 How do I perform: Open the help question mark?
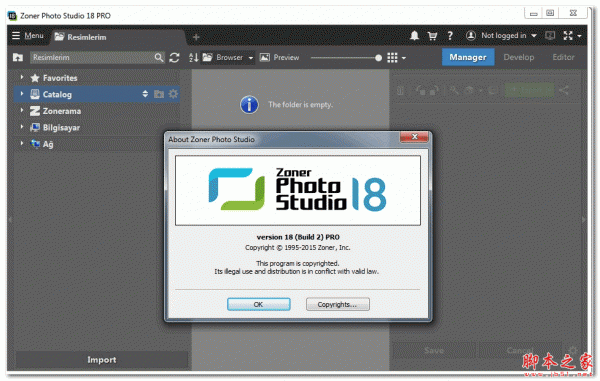[450, 36]
